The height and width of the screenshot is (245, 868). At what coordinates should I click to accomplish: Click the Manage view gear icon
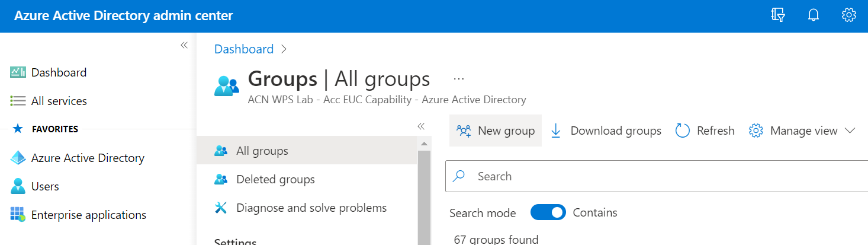pyautogui.click(x=756, y=131)
